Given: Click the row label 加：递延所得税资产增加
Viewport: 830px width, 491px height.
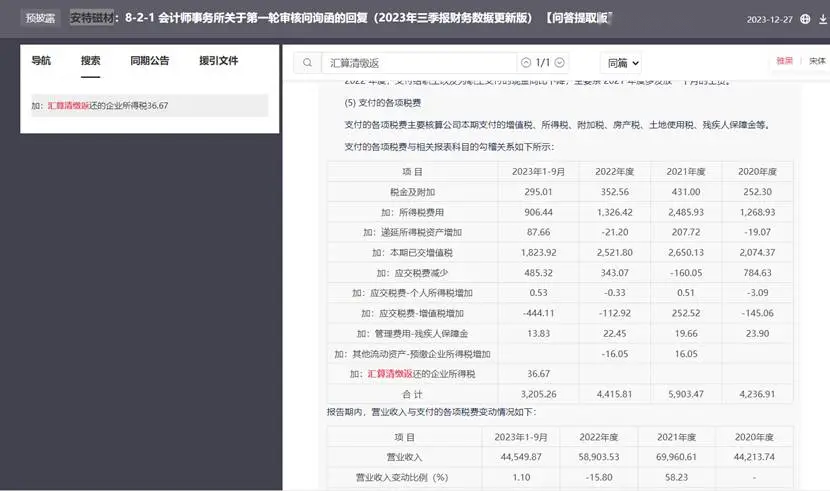Looking at the screenshot, I should coord(412,232).
